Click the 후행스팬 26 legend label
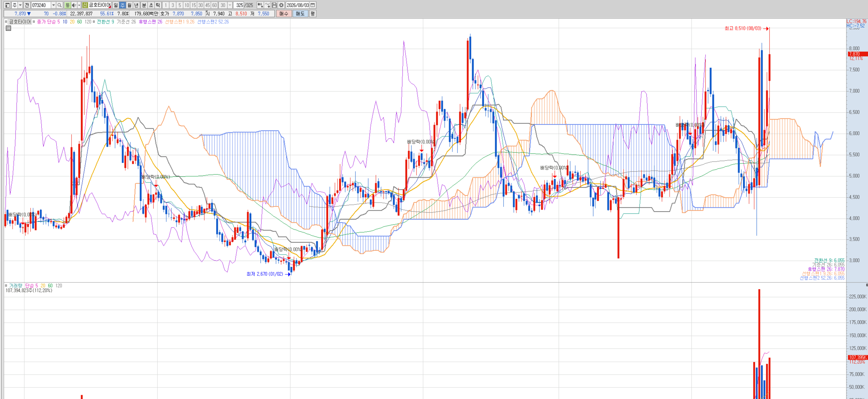The image size is (868, 399). 151,21
